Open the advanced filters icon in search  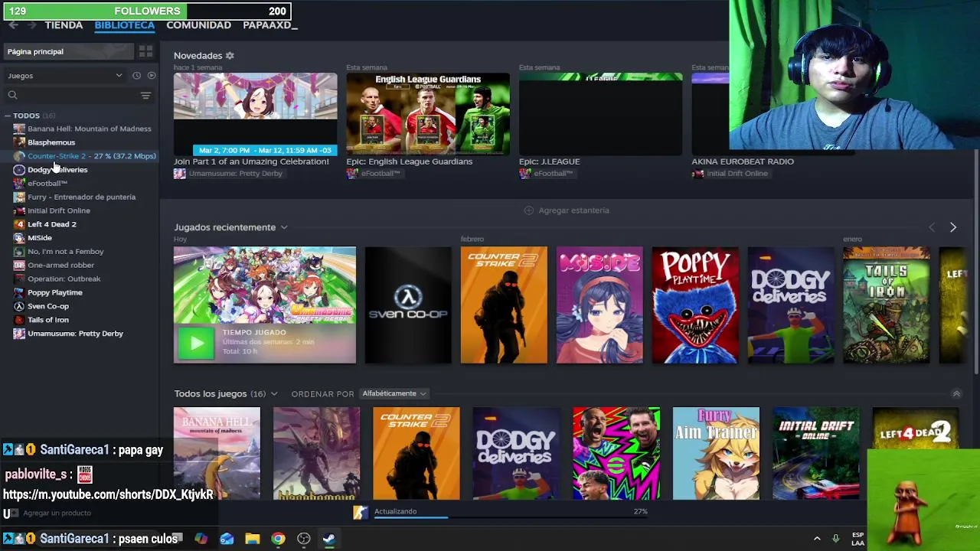145,95
